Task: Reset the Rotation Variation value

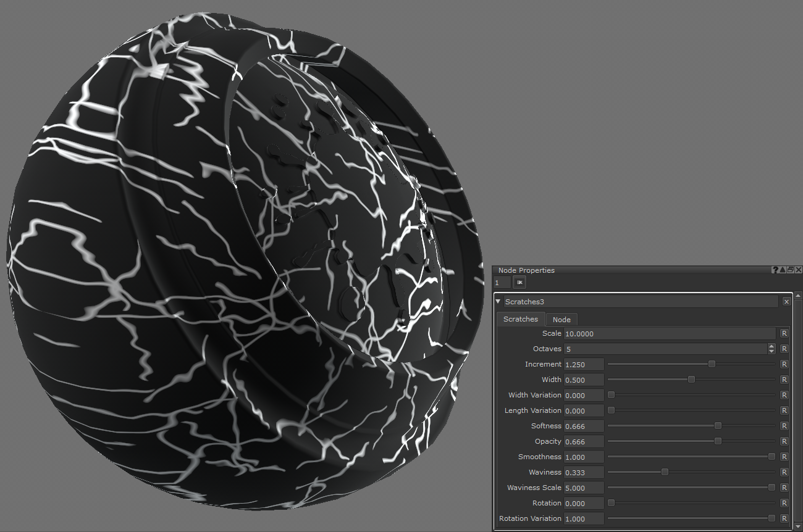Action: [x=784, y=518]
